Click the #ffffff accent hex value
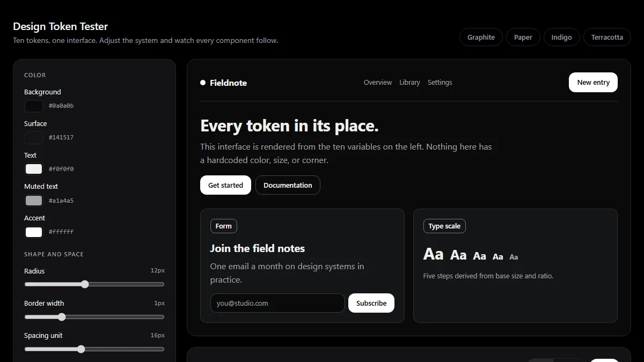Viewport: 644px width, 362px height. tap(61, 232)
